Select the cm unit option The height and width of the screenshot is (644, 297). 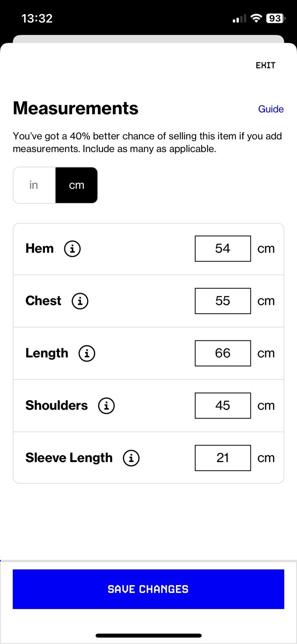76,185
